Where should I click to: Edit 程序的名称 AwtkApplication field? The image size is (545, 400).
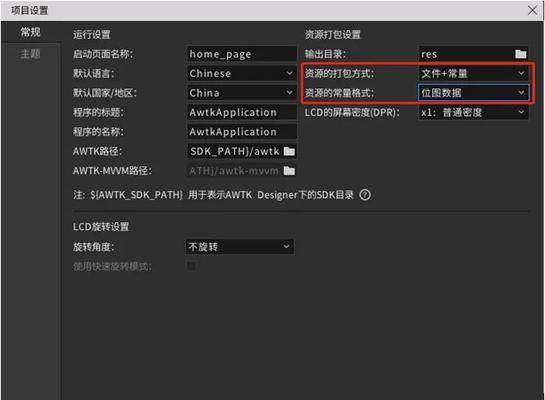point(242,132)
